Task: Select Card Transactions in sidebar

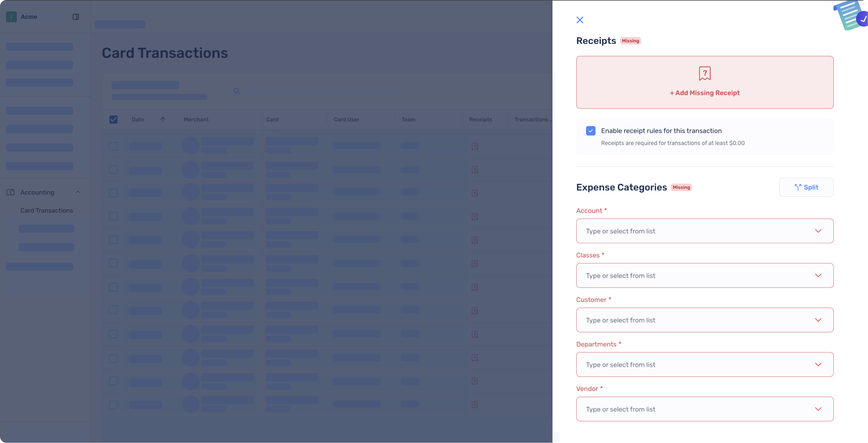Action: [47, 210]
